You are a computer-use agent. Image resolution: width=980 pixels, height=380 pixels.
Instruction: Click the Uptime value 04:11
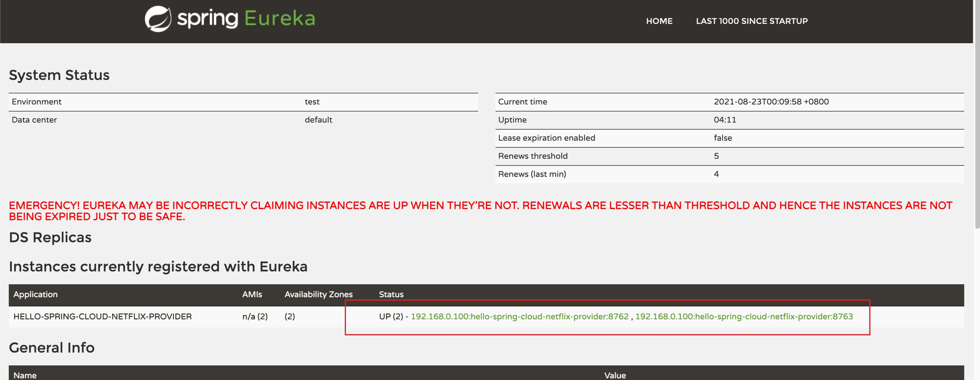click(x=725, y=120)
